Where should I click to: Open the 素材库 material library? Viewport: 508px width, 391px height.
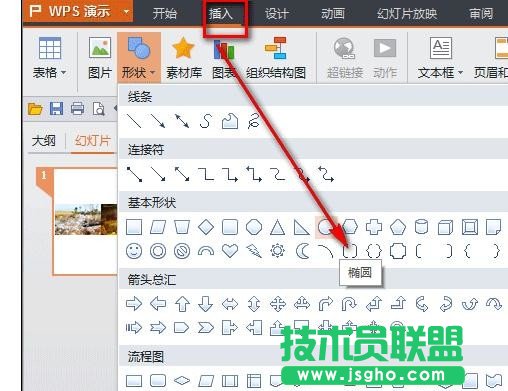click(x=184, y=58)
